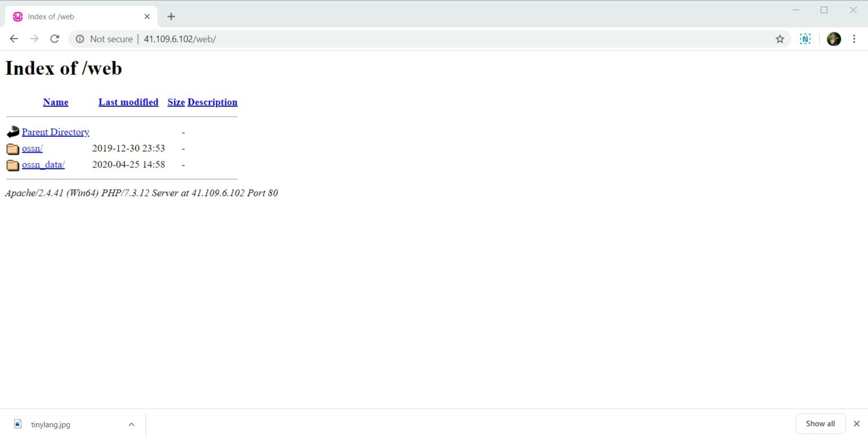Click the browser back arrow
Image resolution: width=868 pixels, height=439 pixels.
[x=14, y=39]
